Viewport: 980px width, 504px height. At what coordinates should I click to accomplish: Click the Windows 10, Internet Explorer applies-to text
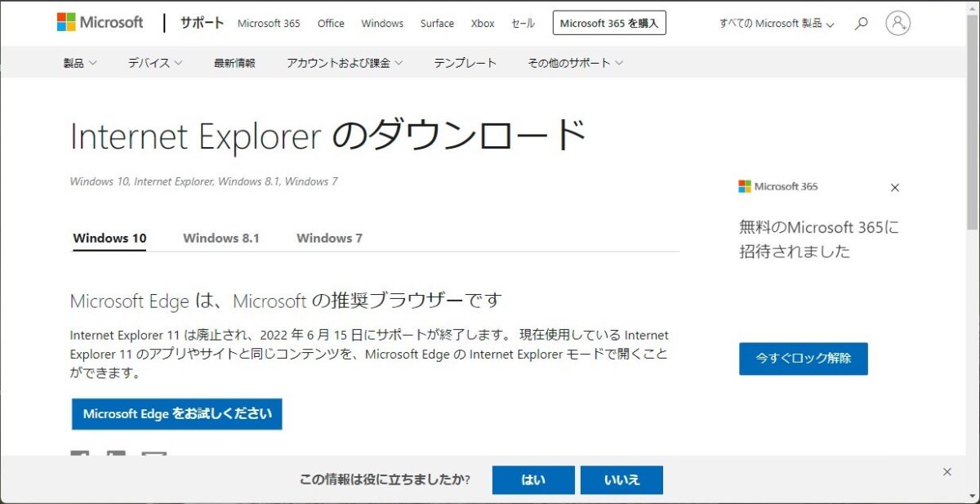(x=203, y=181)
